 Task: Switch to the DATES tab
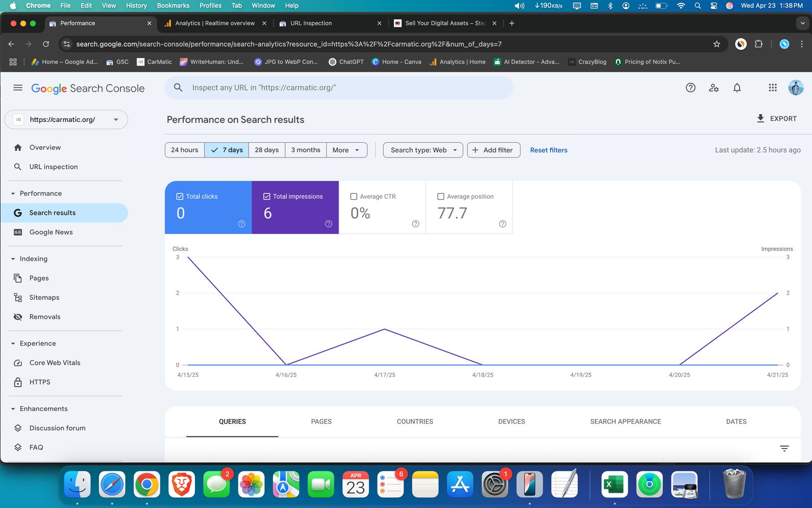click(x=736, y=422)
